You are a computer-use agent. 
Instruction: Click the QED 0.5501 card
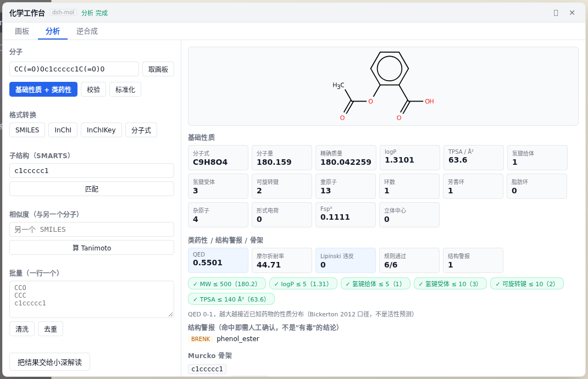pyautogui.click(x=218, y=260)
